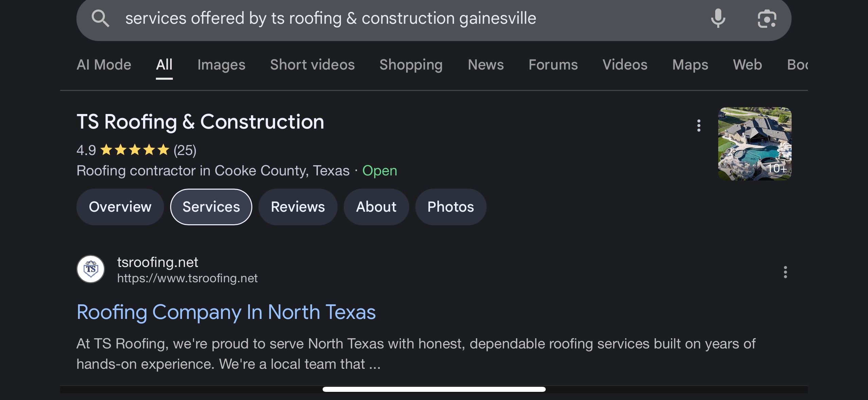Open three-dot menu beside TS Roofing & Construction
The image size is (868, 400).
pos(699,126)
